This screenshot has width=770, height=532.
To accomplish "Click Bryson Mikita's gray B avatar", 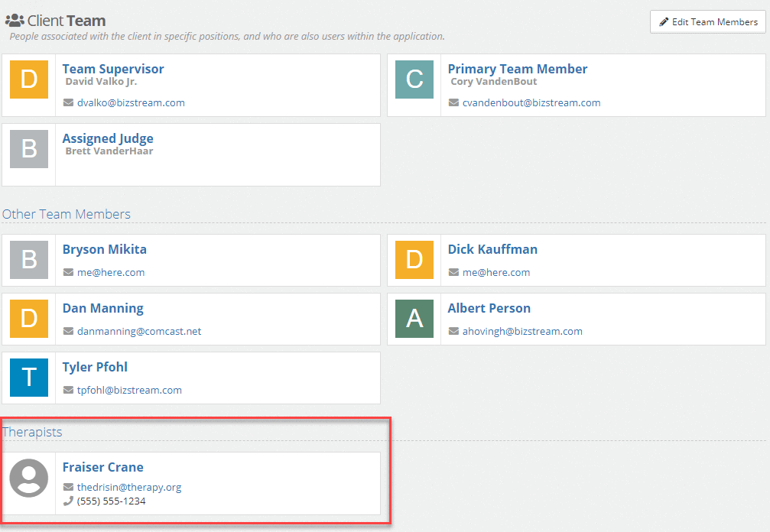I will [29, 260].
